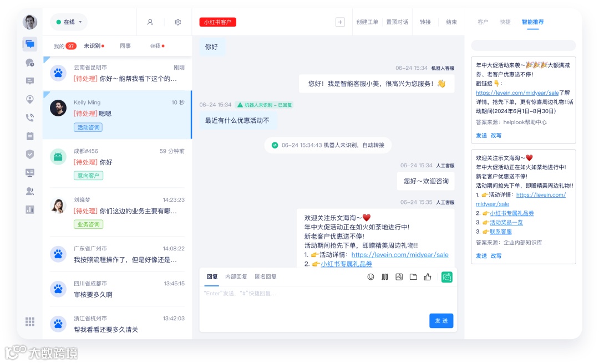
Task: Open the phone call center icon
Action: click(30, 117)
